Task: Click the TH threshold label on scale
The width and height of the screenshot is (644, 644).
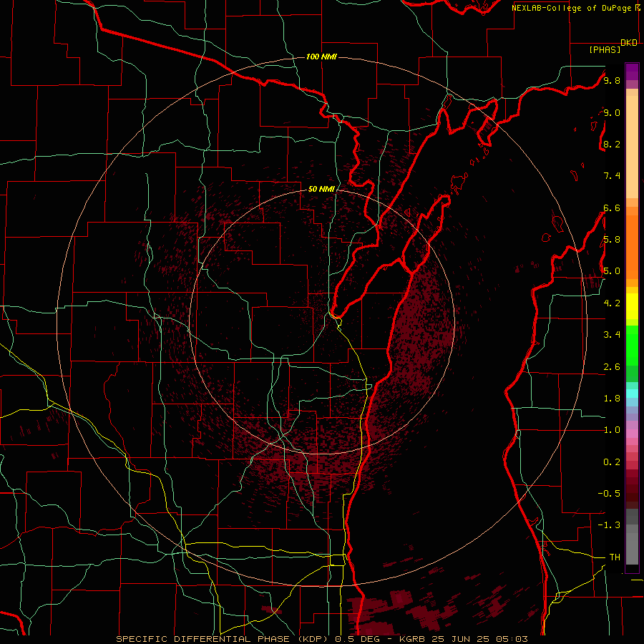Action: pos(615,557)
